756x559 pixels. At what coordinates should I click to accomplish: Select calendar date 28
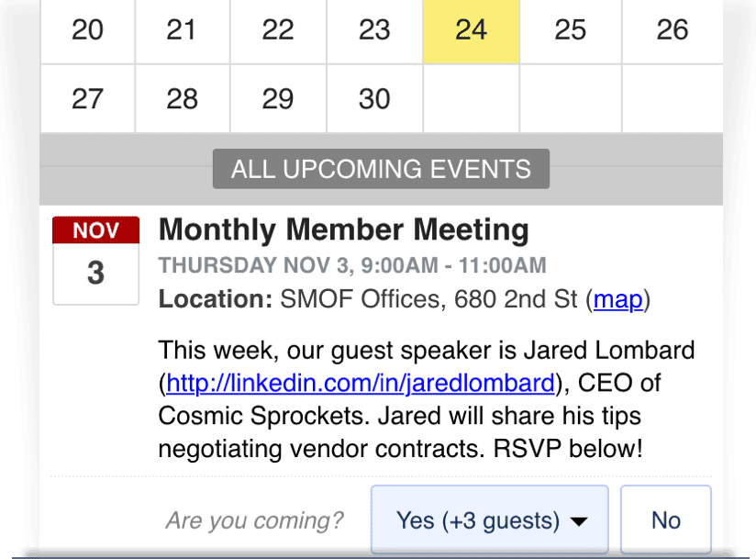tap(182, 98)
